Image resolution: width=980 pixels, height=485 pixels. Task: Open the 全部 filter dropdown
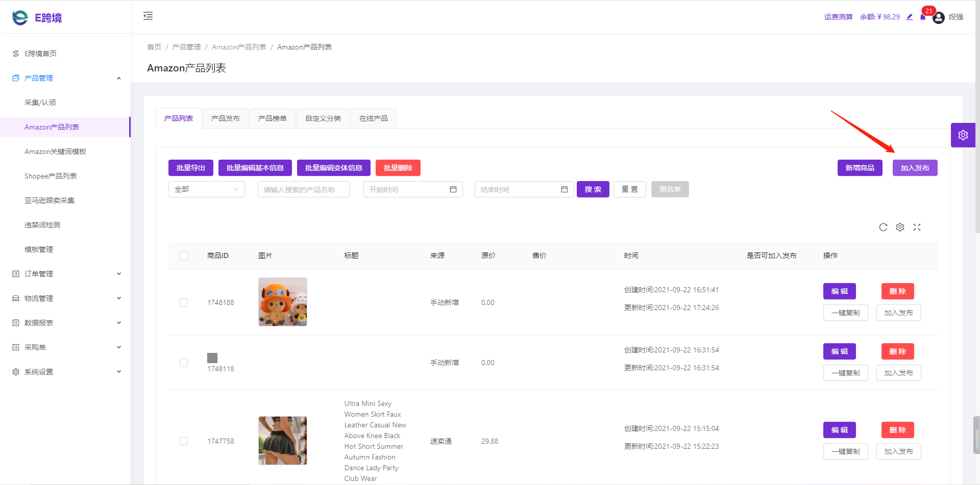[207, 189]
